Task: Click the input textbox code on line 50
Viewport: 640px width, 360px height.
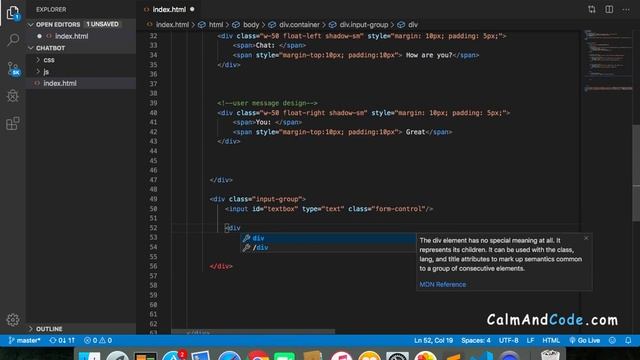Action: click(329, 209)
